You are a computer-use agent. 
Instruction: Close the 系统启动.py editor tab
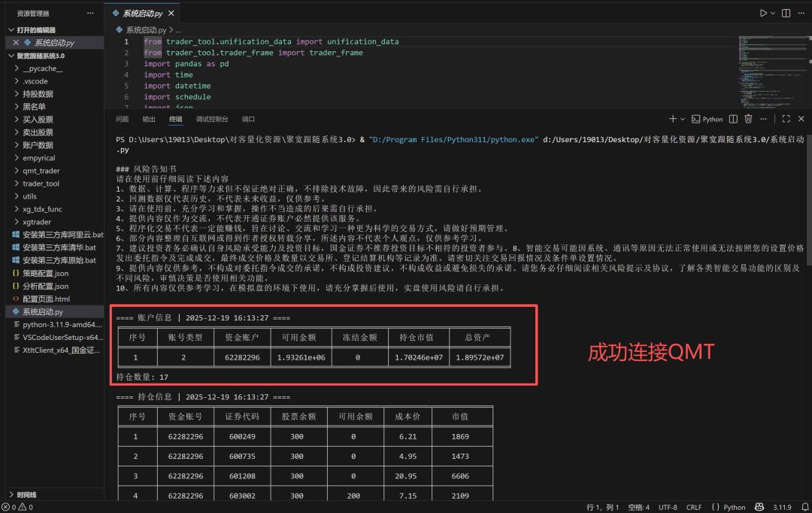pyautogui.click(x=171, y=14)
